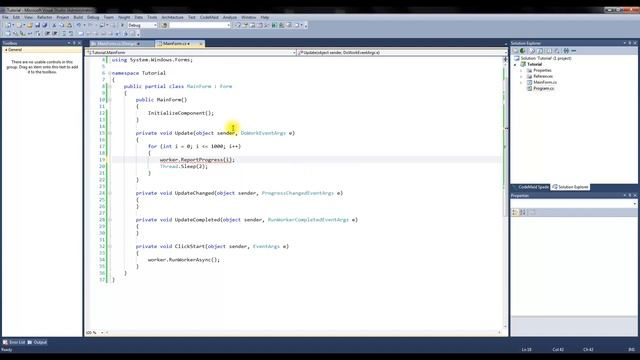
Task: Collapse the ClickStart method code block
Action: point(109,247)
